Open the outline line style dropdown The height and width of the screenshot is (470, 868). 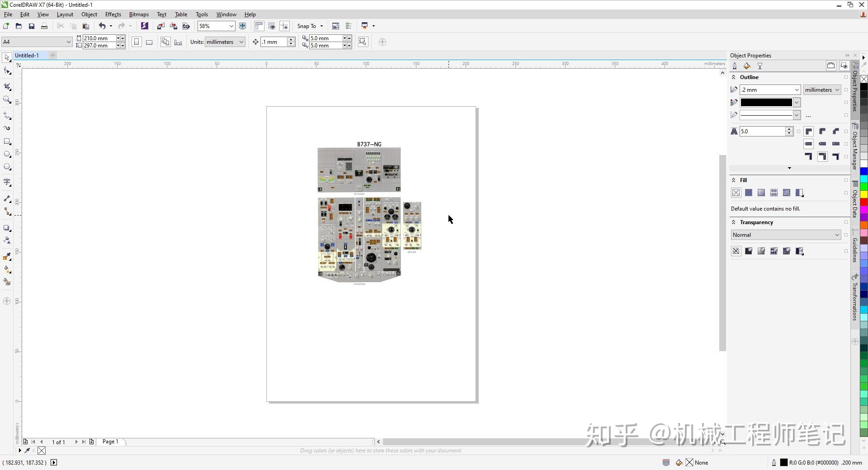[797, 115]
